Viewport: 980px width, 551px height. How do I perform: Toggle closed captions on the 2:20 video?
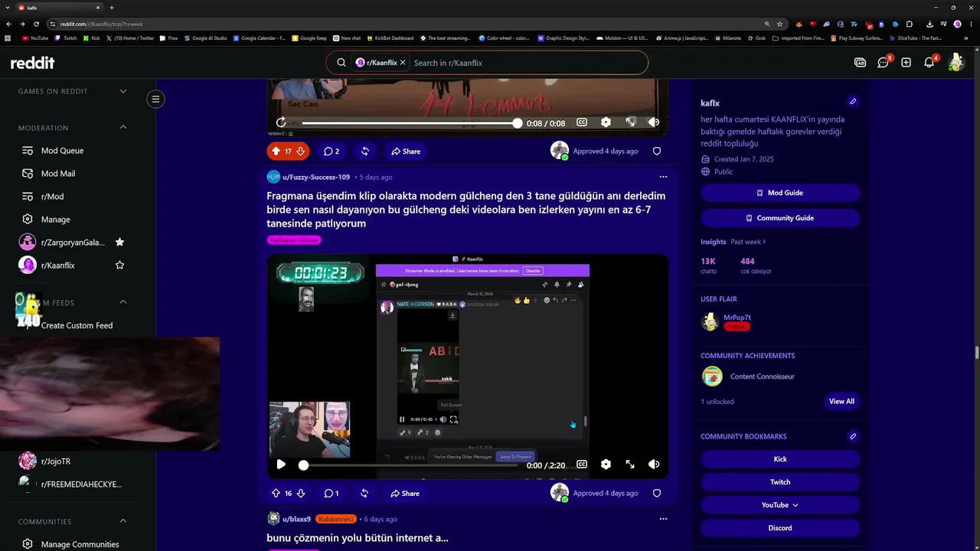tap(581, 465)
